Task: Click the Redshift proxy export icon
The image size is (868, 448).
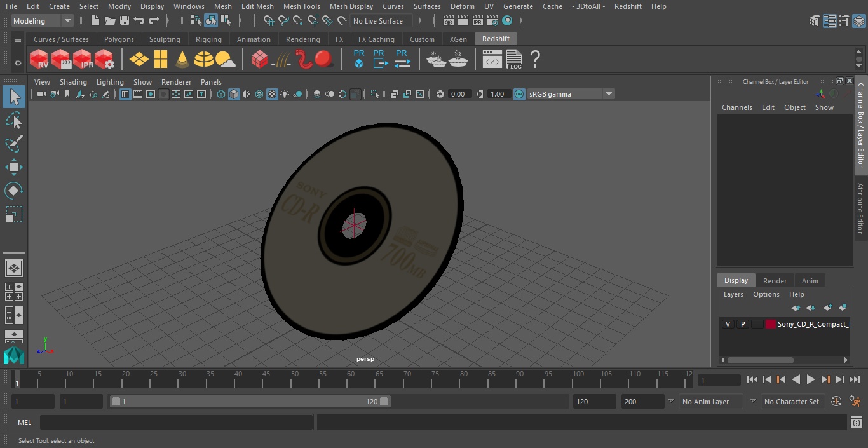Action: pos(380,60)
